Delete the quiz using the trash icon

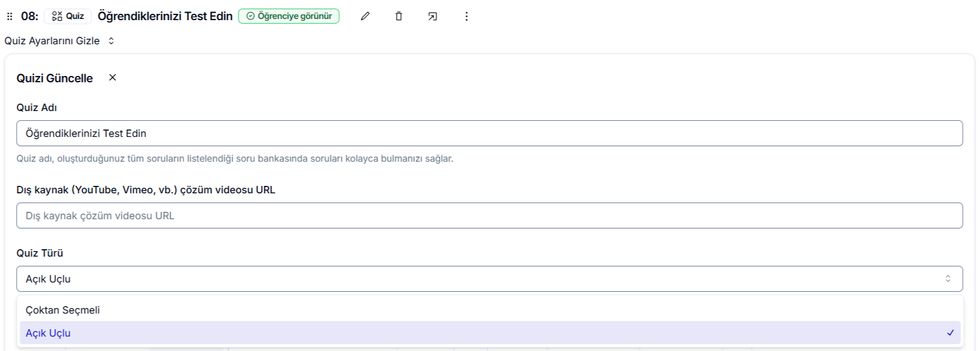(399, 16)
